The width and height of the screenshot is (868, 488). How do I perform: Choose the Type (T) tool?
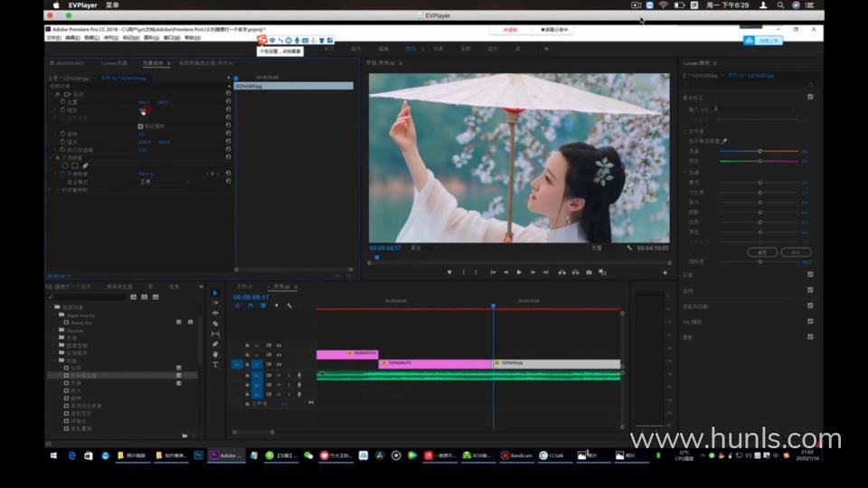[x=215, y=365]
